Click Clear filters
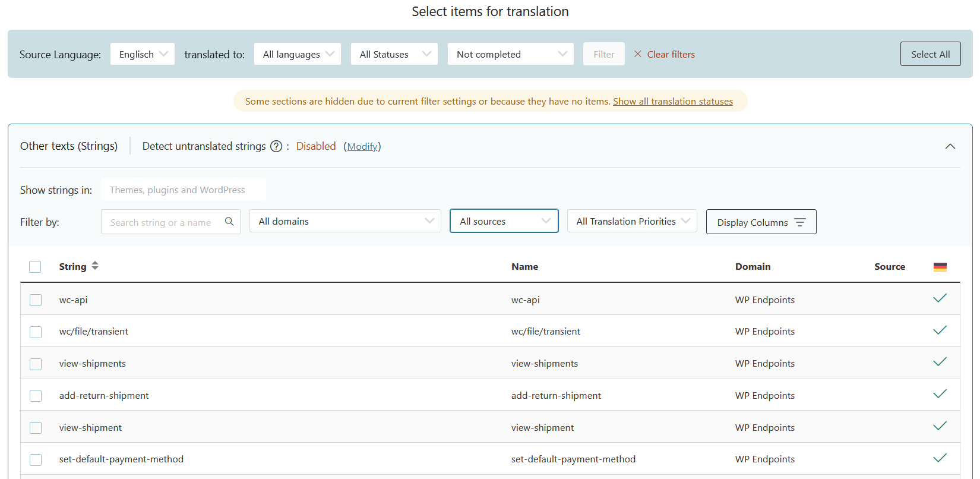The image size is (980, 479). tap(665, 54)
